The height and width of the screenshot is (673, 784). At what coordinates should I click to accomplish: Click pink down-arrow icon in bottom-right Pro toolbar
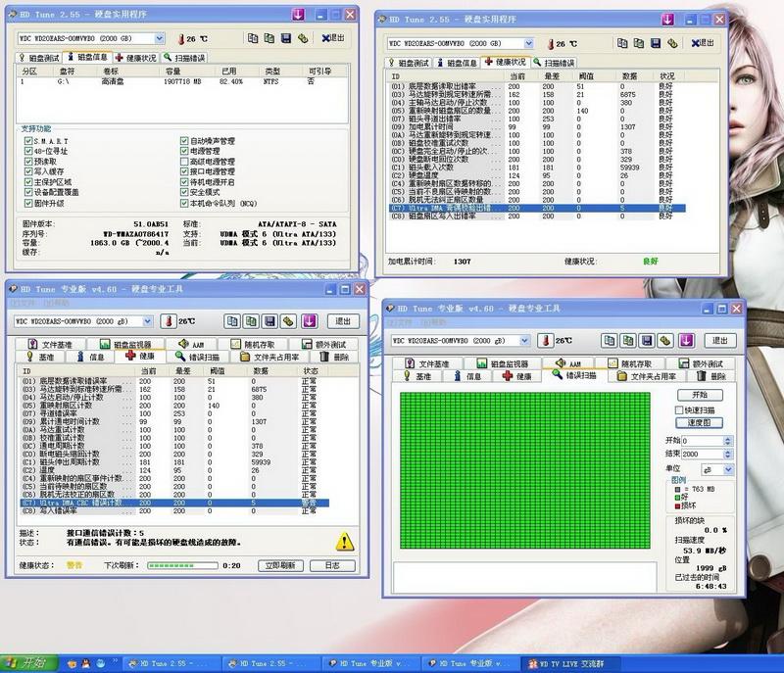(686, 340)
